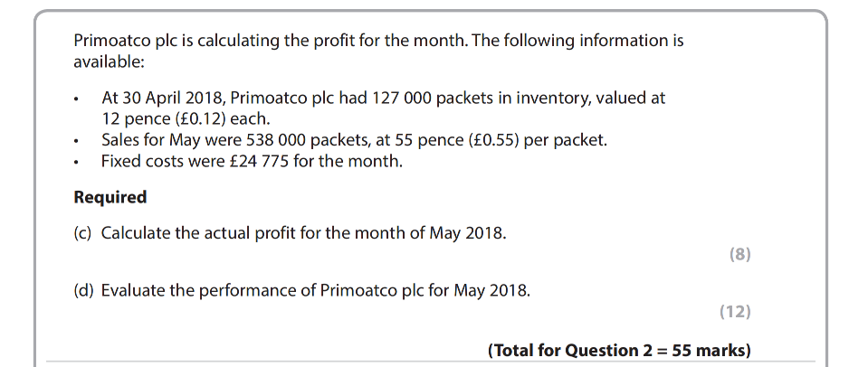Click the words "actual profit" in part (c)

coord(247,233)
